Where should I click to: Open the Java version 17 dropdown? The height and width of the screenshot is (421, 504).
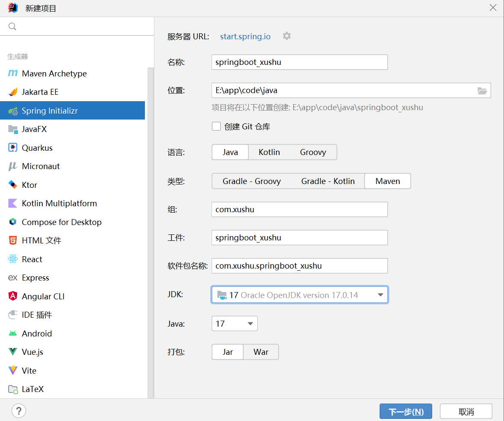(235, 323)
